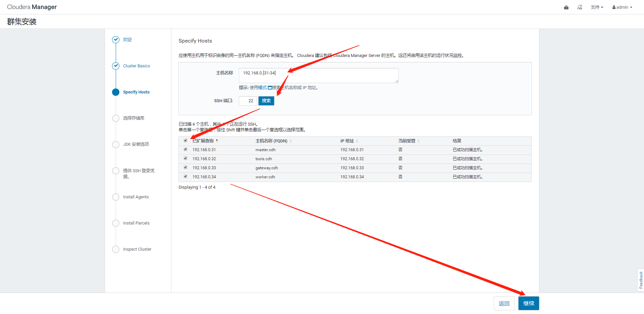Uncheck the host 192.168.0.34 checkbox
This screenshot has width=644, height=314.
point(185,177)
